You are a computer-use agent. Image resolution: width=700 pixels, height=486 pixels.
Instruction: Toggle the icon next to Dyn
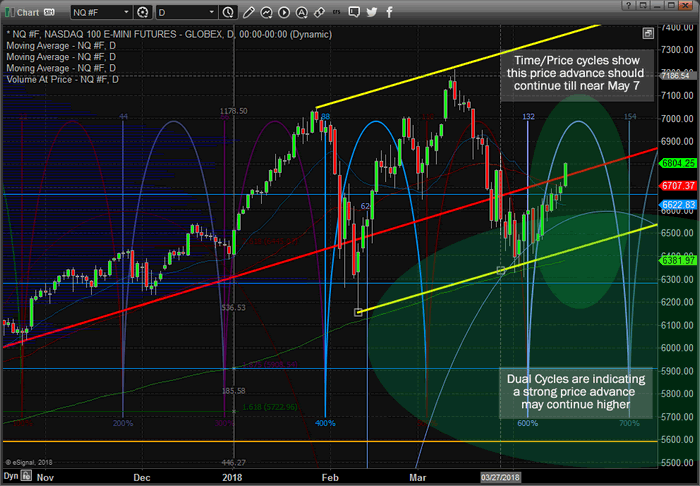point(26,476)
